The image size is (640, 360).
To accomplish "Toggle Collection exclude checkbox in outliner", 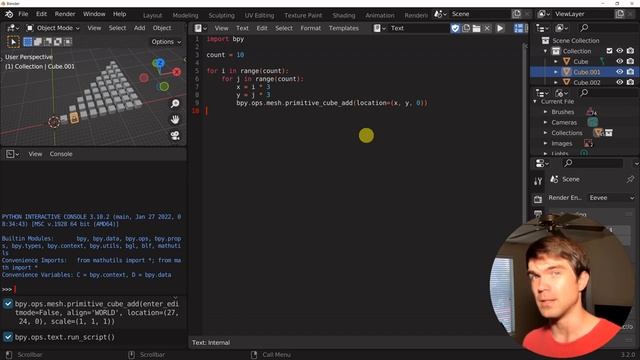I will click(609, 51).
